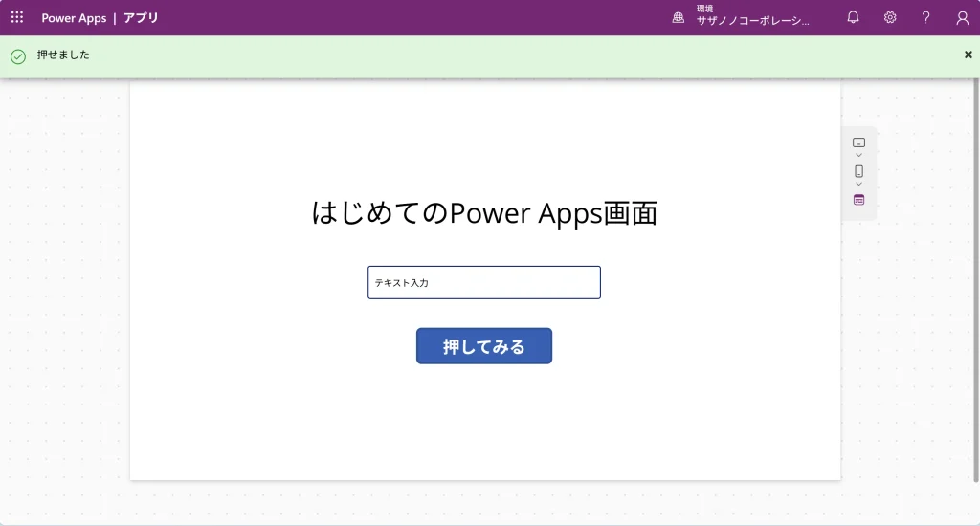Open the account profile icon
The image size is (980, 526).
click(x=963, y=17)
